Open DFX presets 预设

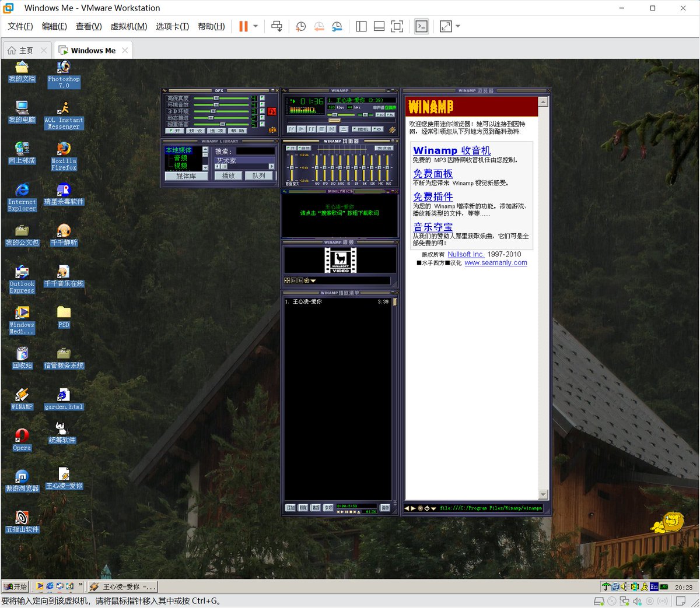click(x=195, y=131)
